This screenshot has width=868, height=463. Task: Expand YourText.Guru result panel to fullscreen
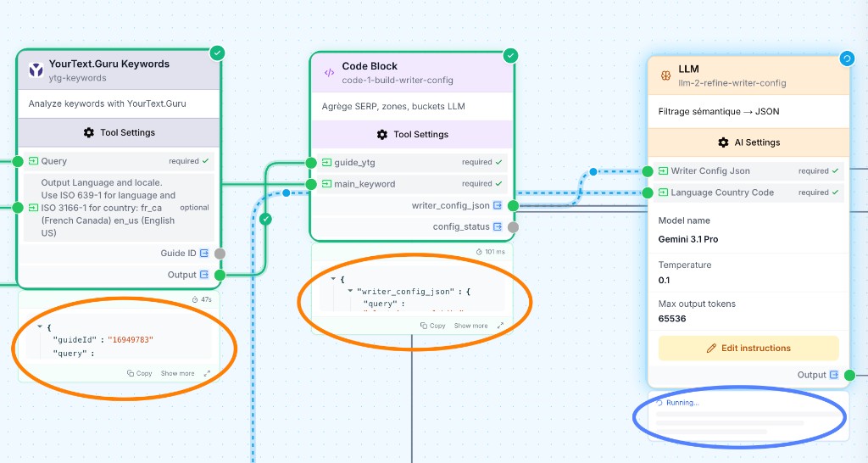click(x=207, y=373)
